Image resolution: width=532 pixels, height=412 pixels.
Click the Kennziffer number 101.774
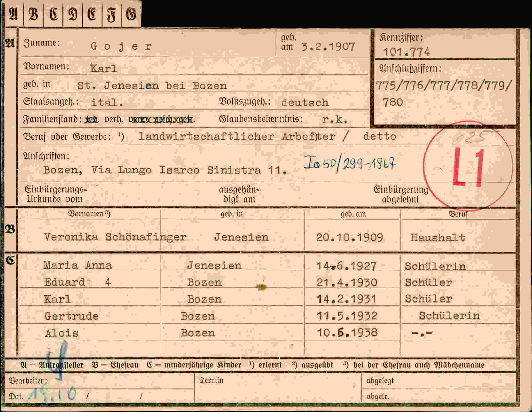tap(406, 52)
